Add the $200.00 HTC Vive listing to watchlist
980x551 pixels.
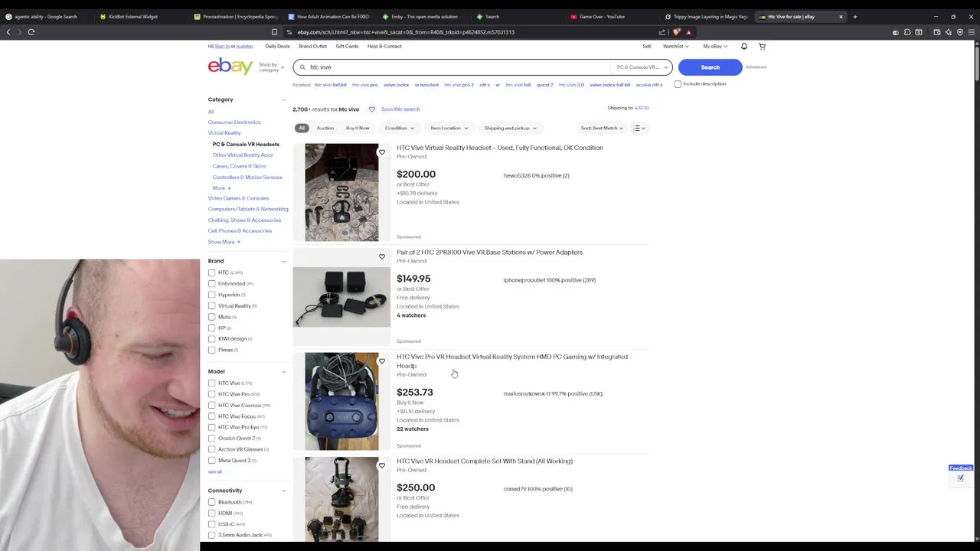[382, 152]
